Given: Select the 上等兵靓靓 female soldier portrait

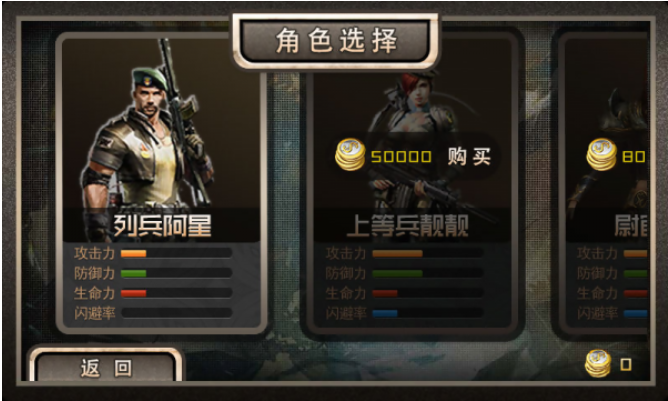Looking at the screenshot, I should pyautogui.click(x=411, y=141).
